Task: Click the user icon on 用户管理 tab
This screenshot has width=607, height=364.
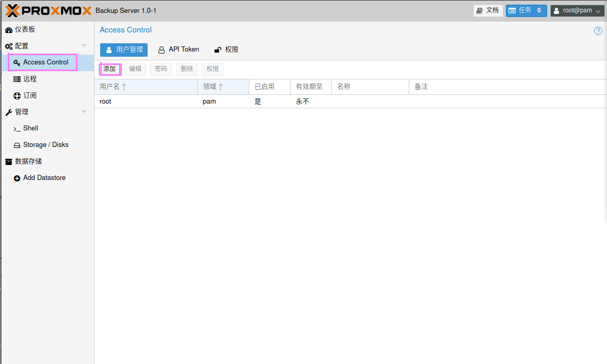Action: (x=109, y=50)
